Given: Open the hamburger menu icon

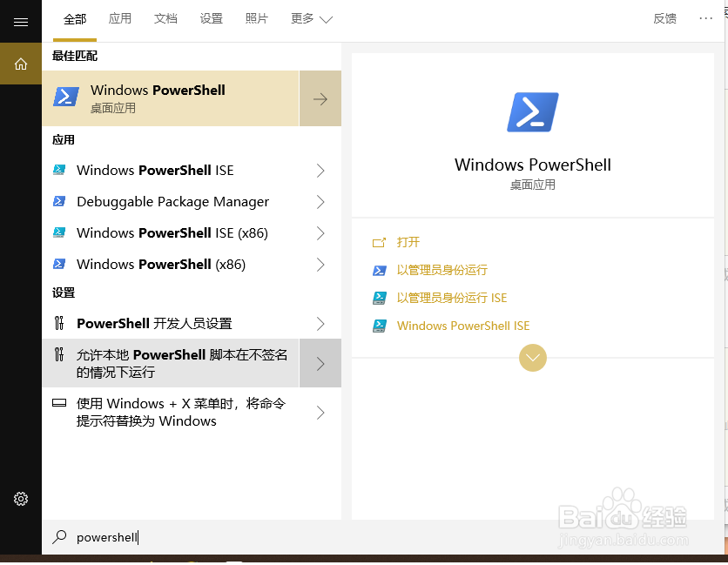Looking at the screenshot, I should coord(20,22).
